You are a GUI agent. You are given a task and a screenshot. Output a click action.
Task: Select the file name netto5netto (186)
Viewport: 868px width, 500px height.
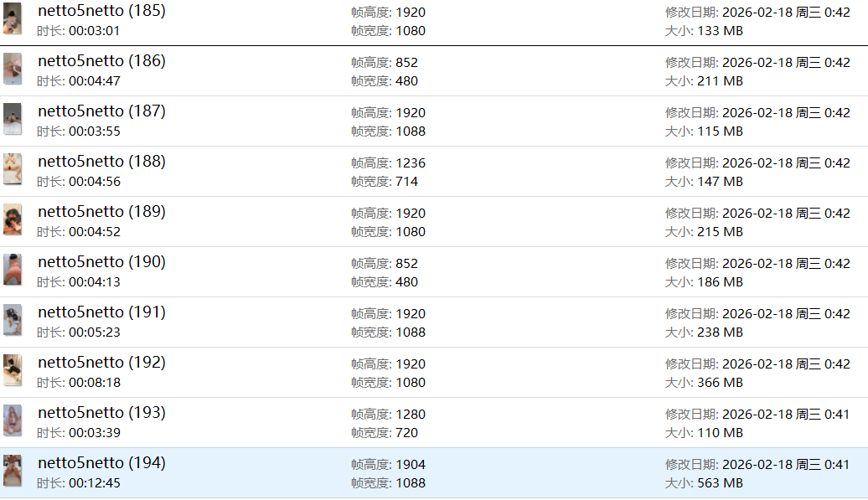click(x=101, y=61)
